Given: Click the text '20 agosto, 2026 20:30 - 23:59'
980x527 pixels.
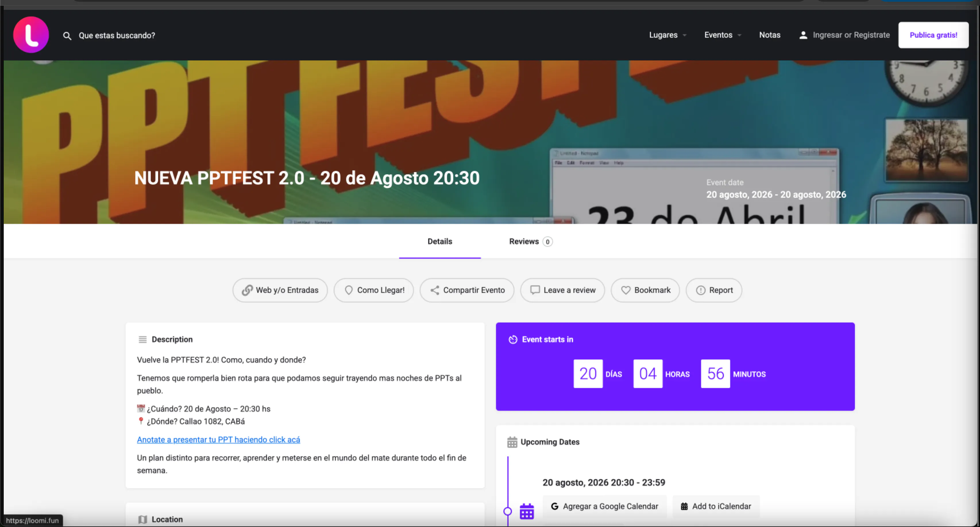Looking at the screenshot, I should click(x=604, y=483).
